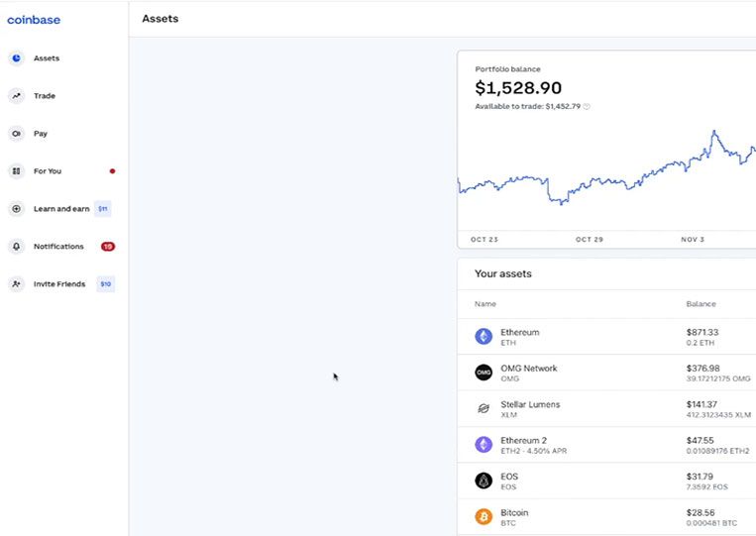
Task: Click the Bitcoin coin icon
Action: (x=484, y=517)
